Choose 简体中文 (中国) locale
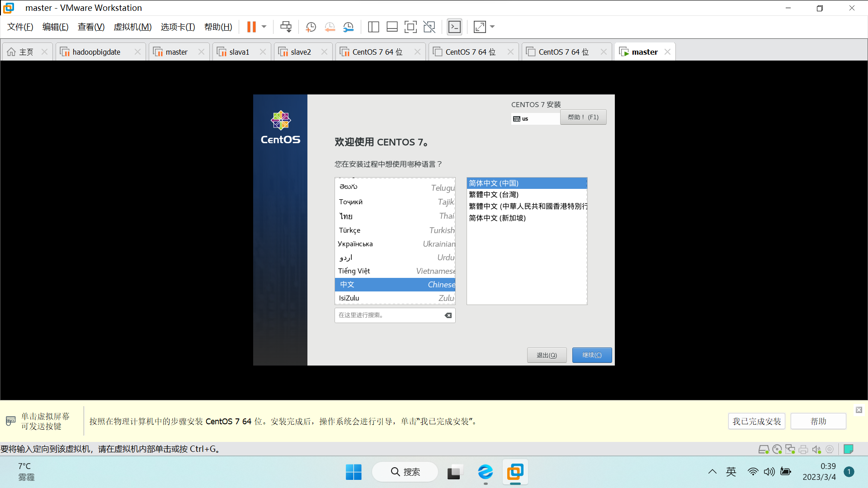 pos(527,183)
